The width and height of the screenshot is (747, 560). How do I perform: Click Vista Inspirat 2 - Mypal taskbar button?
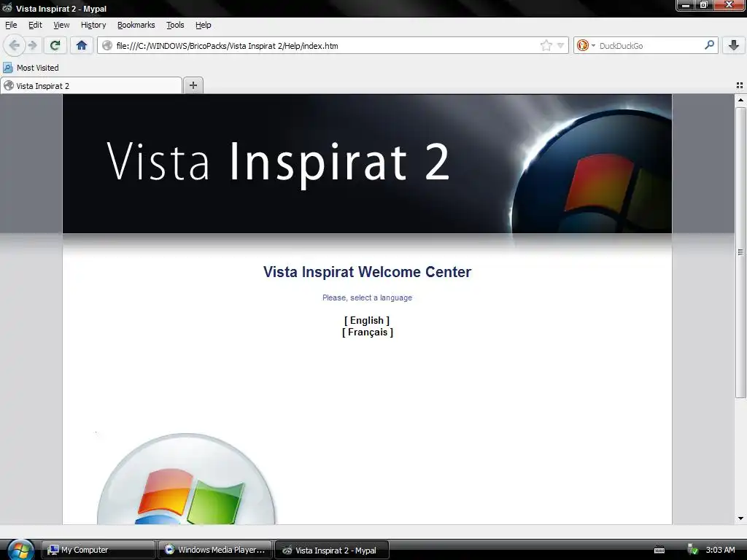click(332, 550)
